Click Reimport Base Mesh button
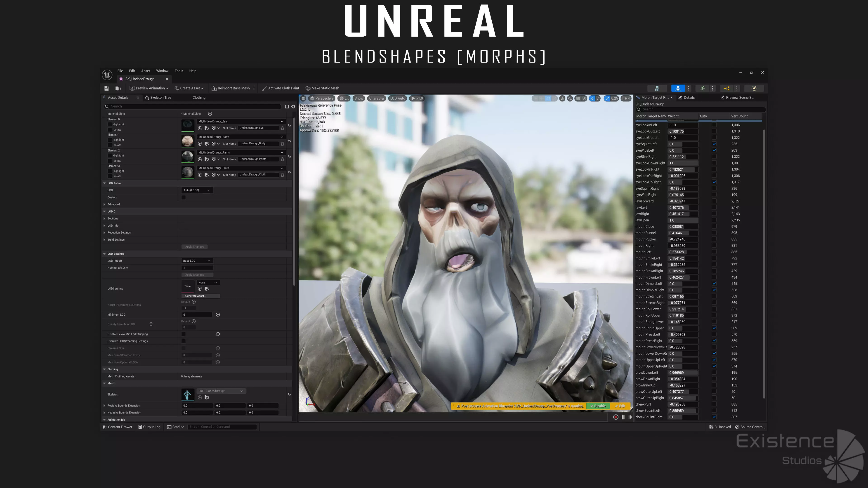868x488 pixels. click(231, 88)
